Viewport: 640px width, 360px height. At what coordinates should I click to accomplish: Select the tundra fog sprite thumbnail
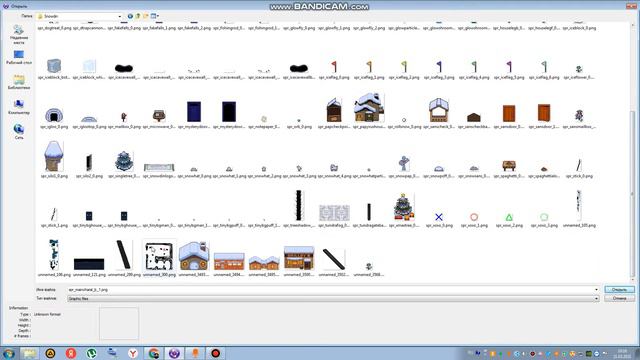coord(334,213)
